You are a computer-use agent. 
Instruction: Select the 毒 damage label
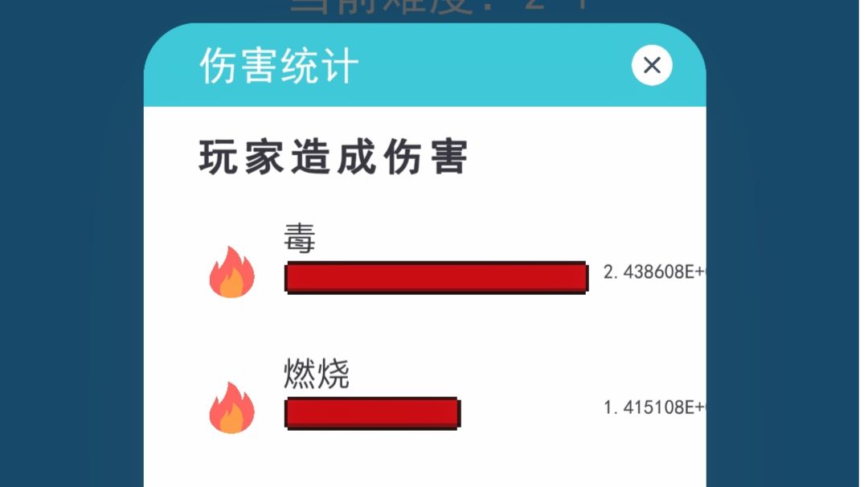pos(300,238)
